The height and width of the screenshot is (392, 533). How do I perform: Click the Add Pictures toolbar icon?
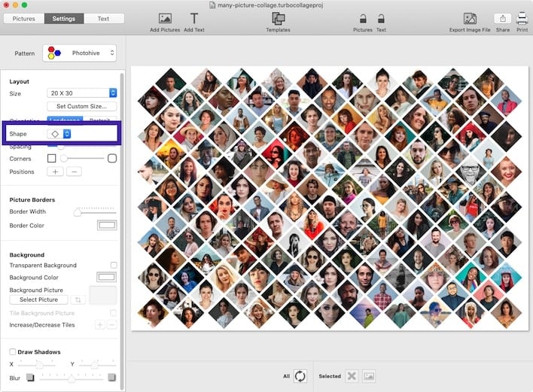click(x=165, y=19)
